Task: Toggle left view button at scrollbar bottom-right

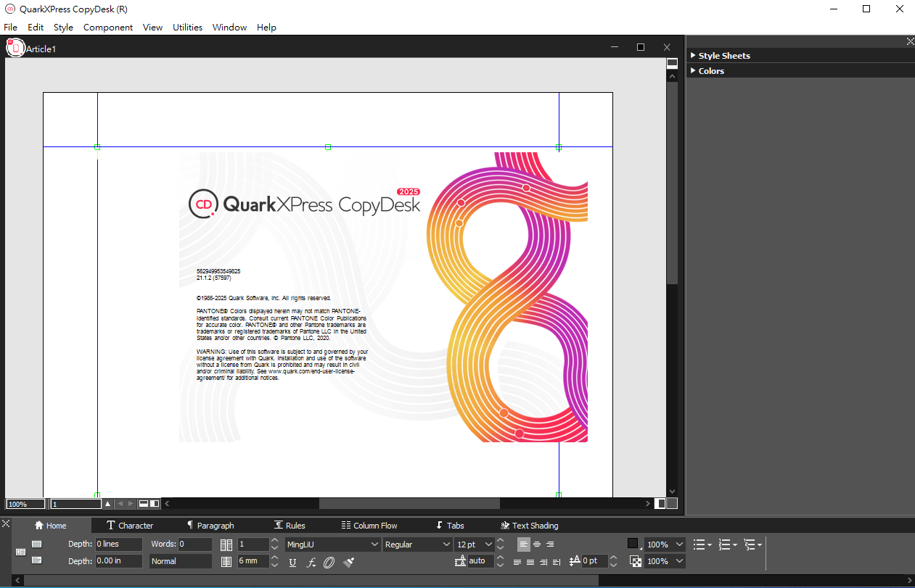Action: (660, 503)
